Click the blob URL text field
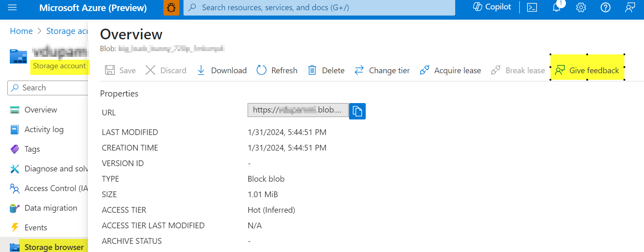This screenshot has height=252, width=644. tap(298, 110)
